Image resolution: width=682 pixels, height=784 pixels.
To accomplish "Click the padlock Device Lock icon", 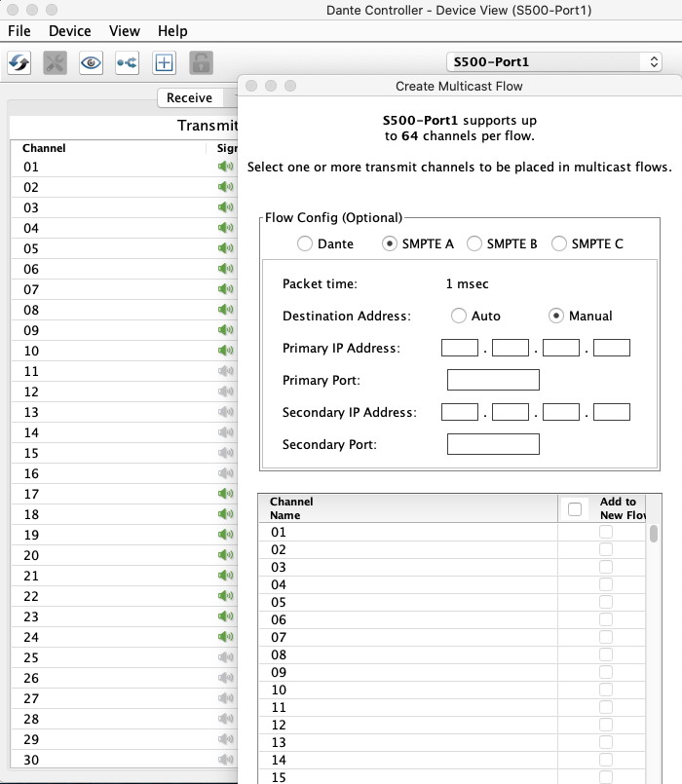I will (201, 63).
